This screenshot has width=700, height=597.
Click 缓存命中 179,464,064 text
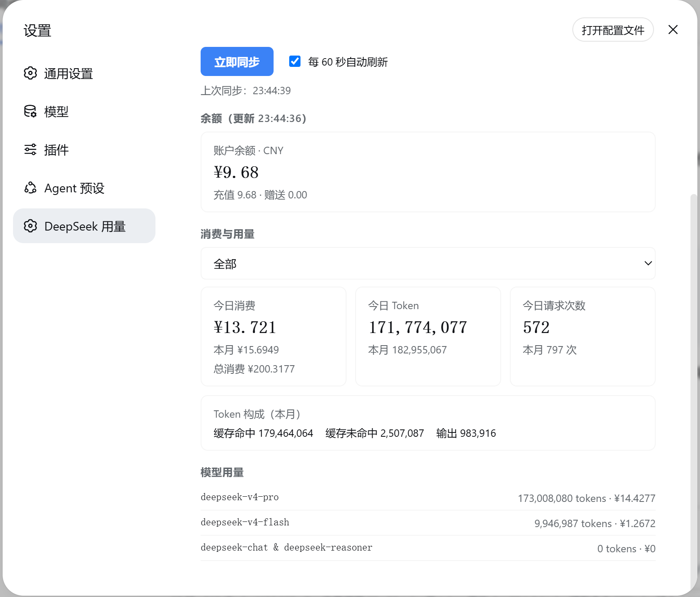tap(263, 433)
